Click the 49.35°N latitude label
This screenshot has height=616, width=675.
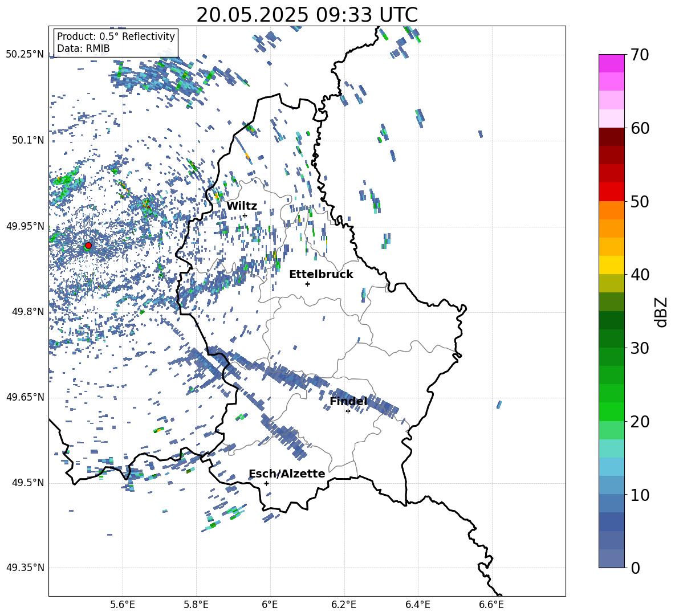(x=25, y=568)
